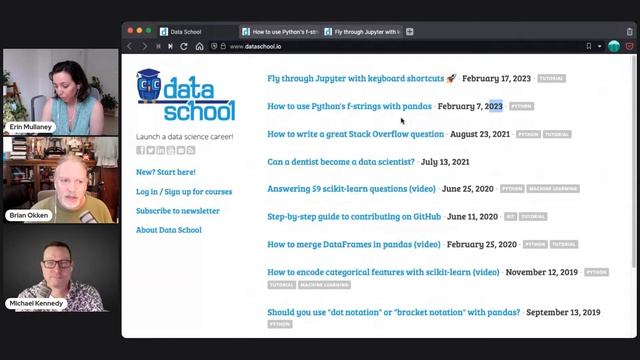Click the red extension icon at toolbar end
The height and width of the screenshot is (360, 640).
[x=629, y=47]
